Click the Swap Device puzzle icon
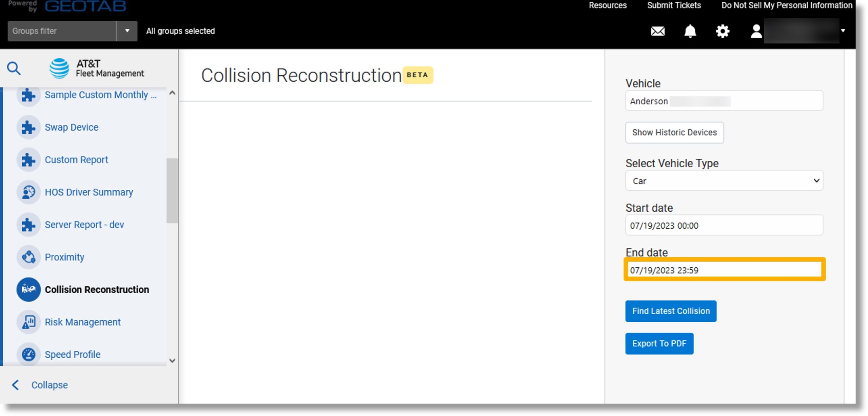Image resolution: width=868 pixels, height=416 pixels. click(28, 127)
